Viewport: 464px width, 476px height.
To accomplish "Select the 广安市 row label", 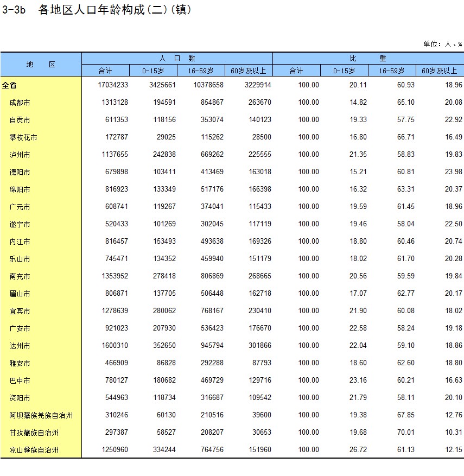I will point(20,328).
